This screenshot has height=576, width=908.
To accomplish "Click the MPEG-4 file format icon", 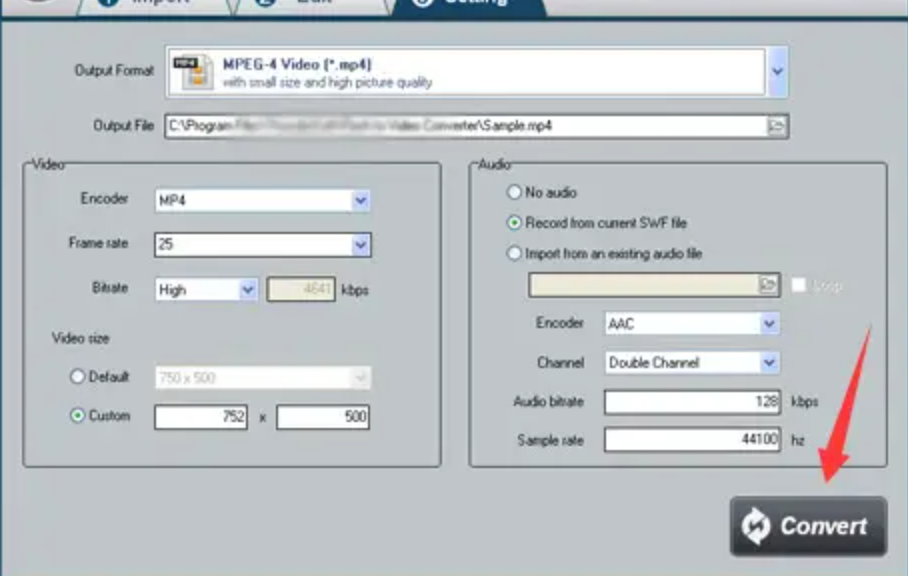I will (193, 72).
